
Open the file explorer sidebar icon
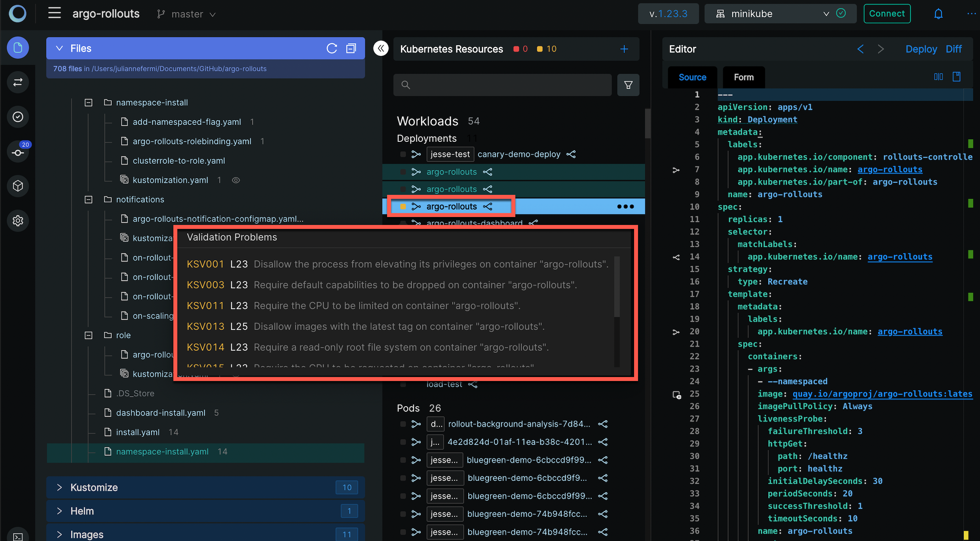[18, 48]
